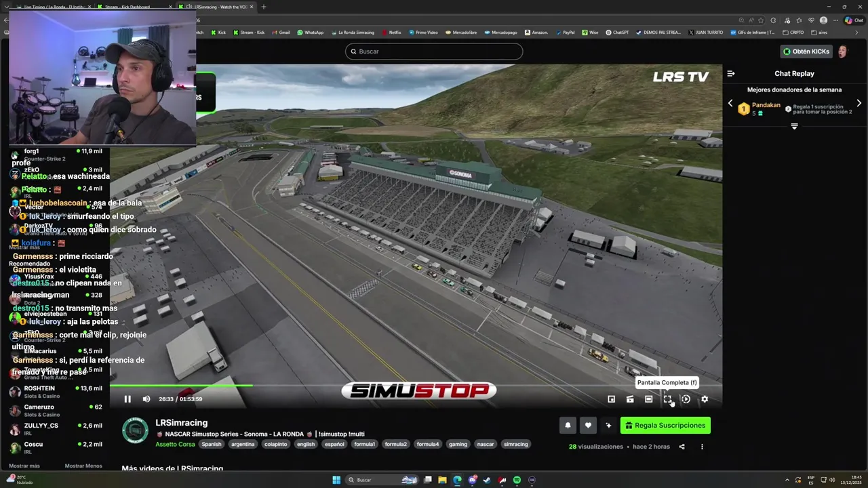868x488 pixels.
Task: Open Steam from taskbar
Action: 487,480
